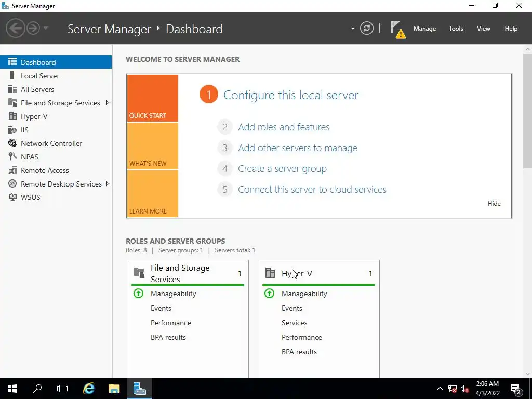The height and width of the screenshot is (399, 532).
Task: Open the Manage menu
Action: pos(424,29)
